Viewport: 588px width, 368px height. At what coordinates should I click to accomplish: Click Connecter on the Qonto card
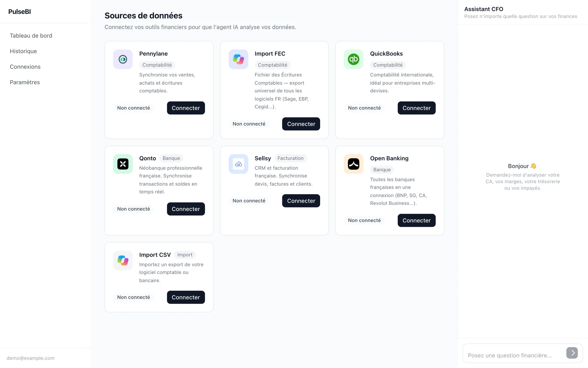coord(186,209)
